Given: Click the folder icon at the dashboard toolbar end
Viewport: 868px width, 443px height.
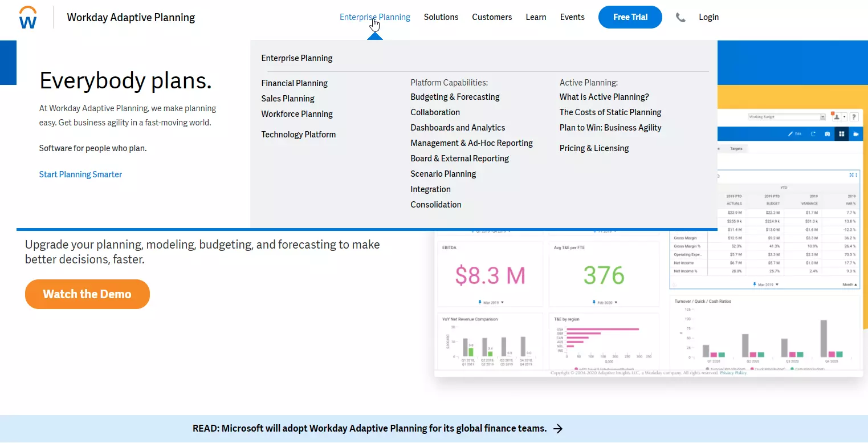Looking at the screenshot, I should pyautogui.click(x=855, y=134).
